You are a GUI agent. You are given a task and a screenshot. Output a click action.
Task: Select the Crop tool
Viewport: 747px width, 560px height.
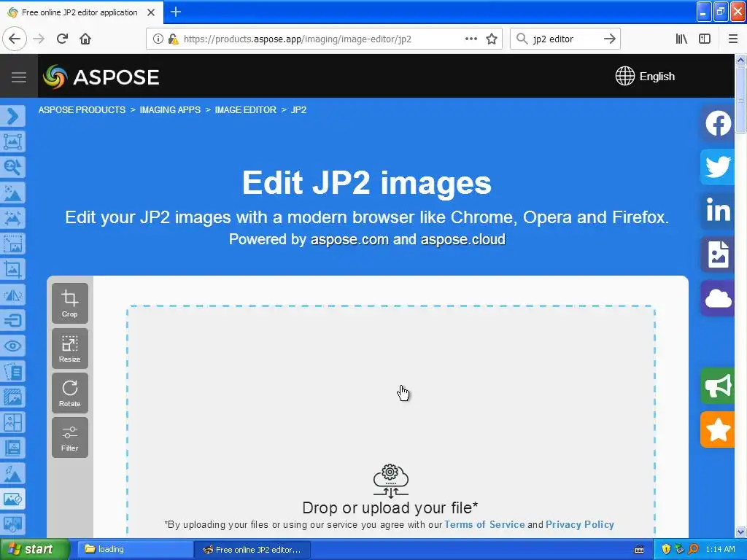click(69, 303)
